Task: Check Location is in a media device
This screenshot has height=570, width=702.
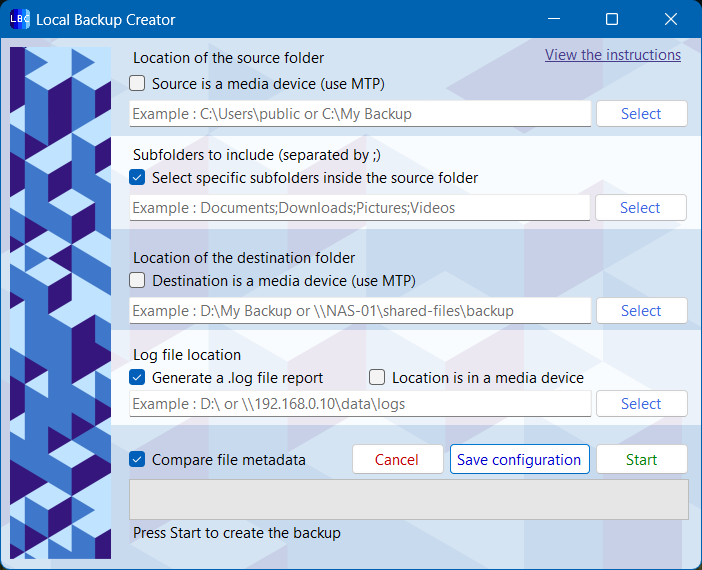Action: 377,378
